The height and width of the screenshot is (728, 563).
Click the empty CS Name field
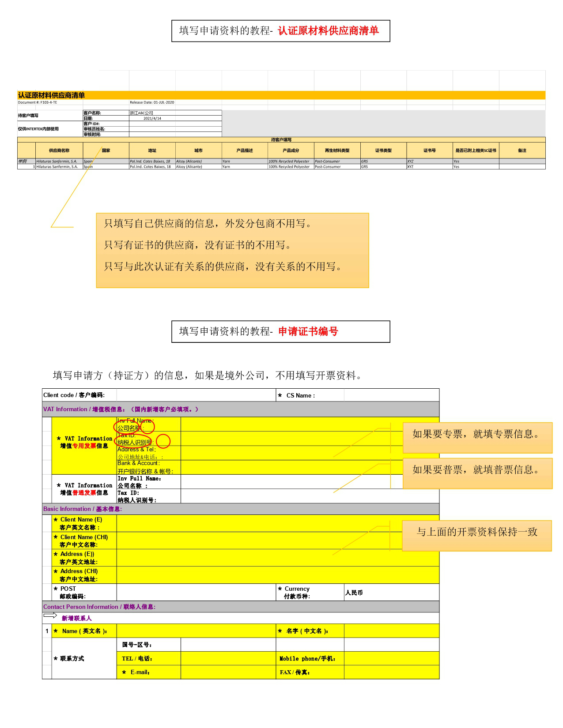(391, 395)
